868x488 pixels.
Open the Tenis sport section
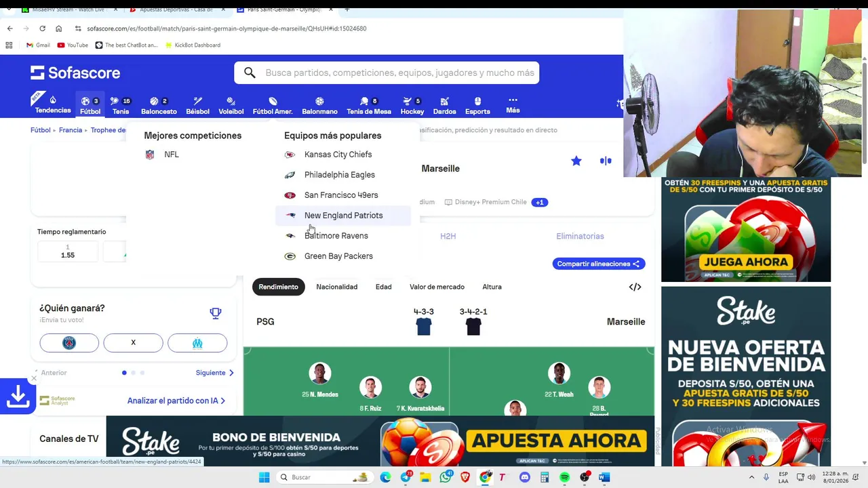pyautogui.click(x=121, y=105)
